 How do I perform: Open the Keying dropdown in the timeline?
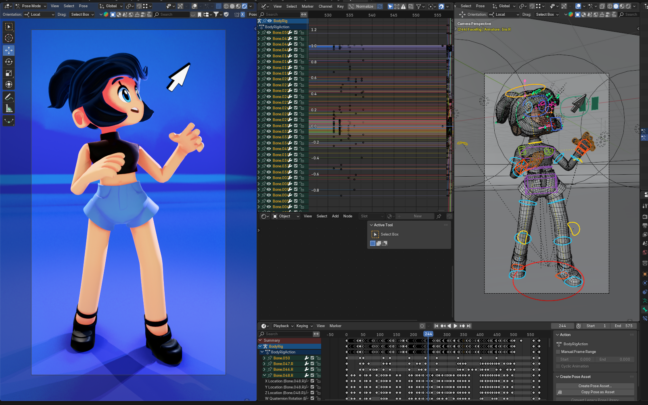point(304,326)
